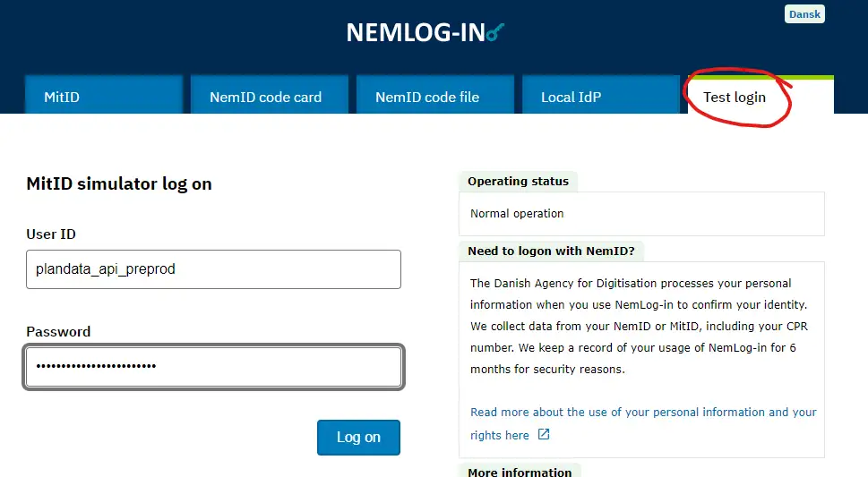The image size is (868, 477).
Task: Select the Test login tab
Action: (735, 97)
